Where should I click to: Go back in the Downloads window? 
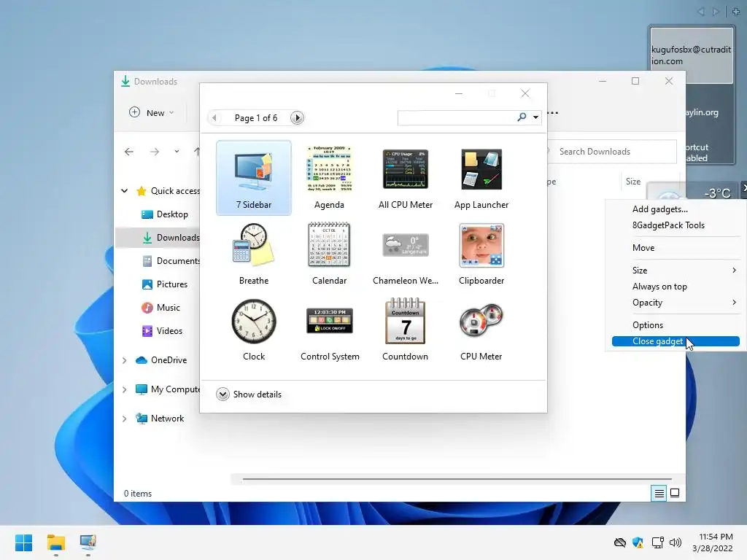click(x=128, y=152)
